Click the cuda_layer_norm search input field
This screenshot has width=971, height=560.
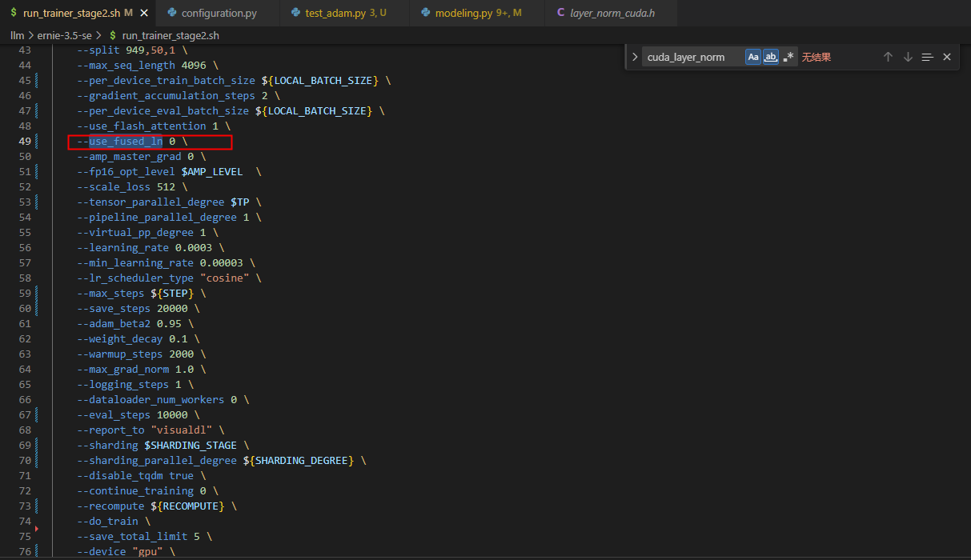point(692,56)
